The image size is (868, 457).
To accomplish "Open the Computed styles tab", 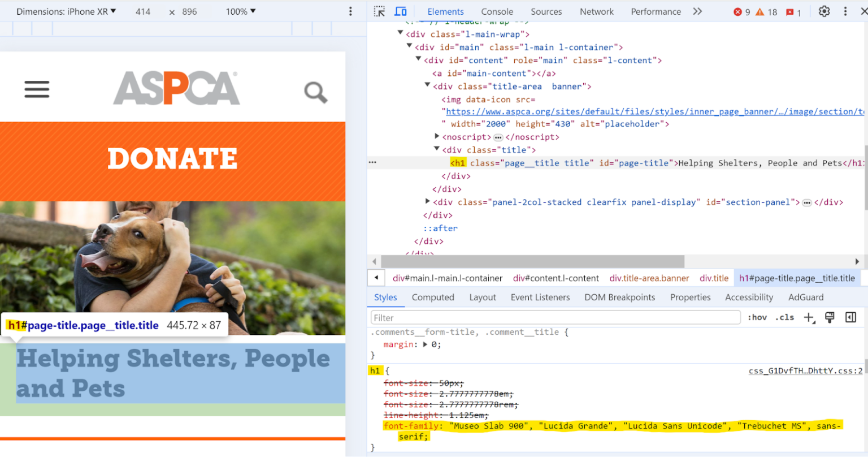I will point(433,297).
